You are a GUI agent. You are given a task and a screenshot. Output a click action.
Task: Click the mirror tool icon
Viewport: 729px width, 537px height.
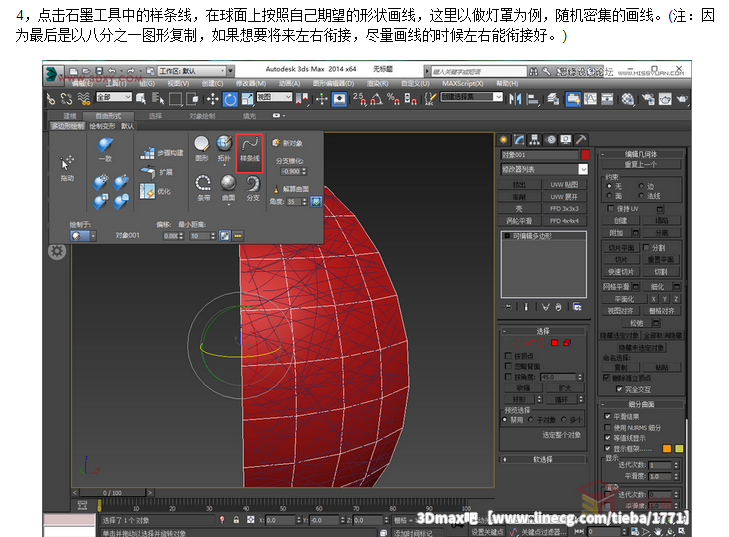[515, 99]
